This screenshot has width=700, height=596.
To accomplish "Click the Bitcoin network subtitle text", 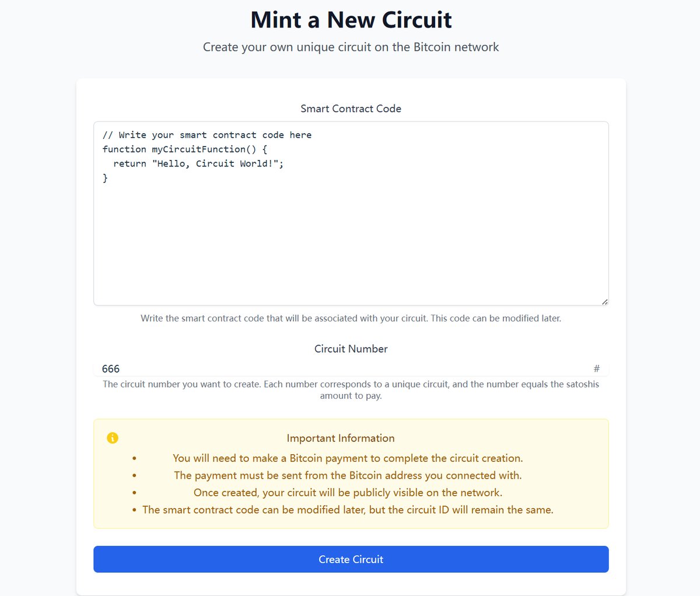I will coord(351,47).
